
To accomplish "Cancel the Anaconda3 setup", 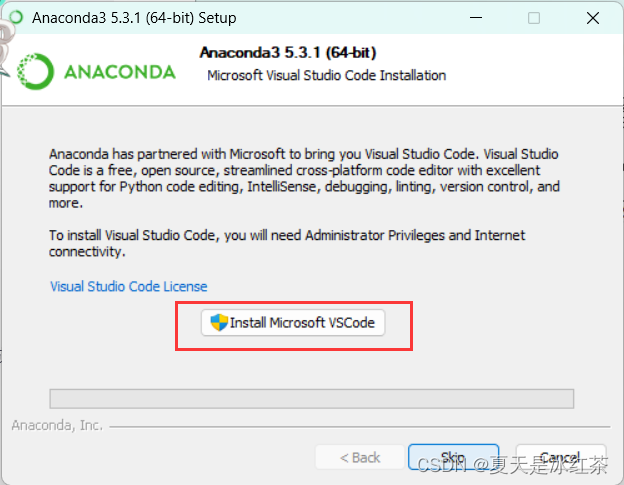I will click(x=561, y=457).
